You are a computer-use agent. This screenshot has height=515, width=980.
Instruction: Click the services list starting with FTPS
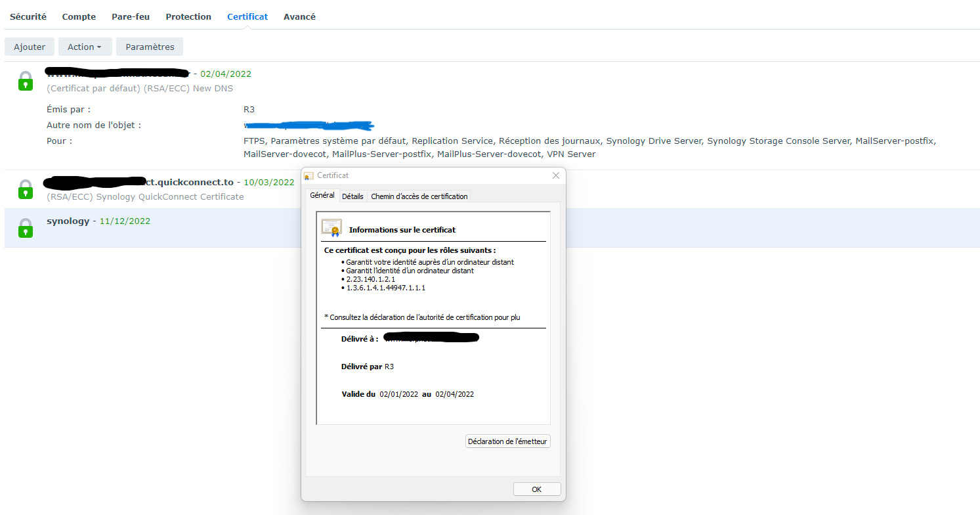[x=589, y=148]
